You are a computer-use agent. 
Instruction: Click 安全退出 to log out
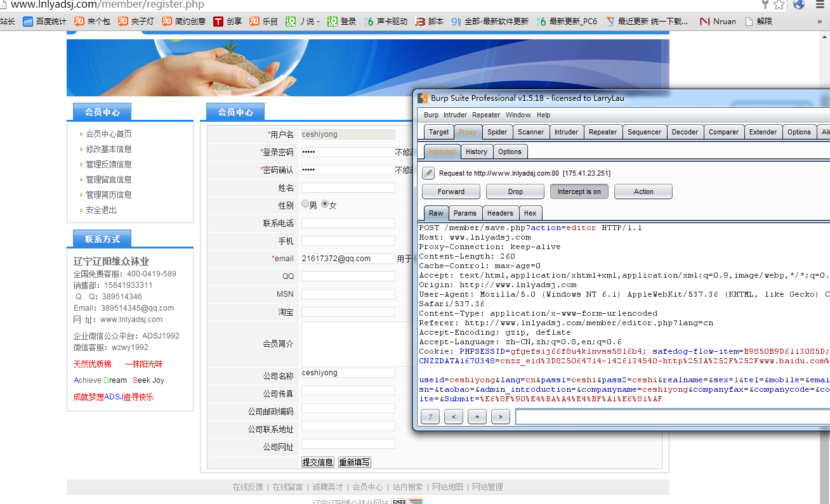coord(101,210)
